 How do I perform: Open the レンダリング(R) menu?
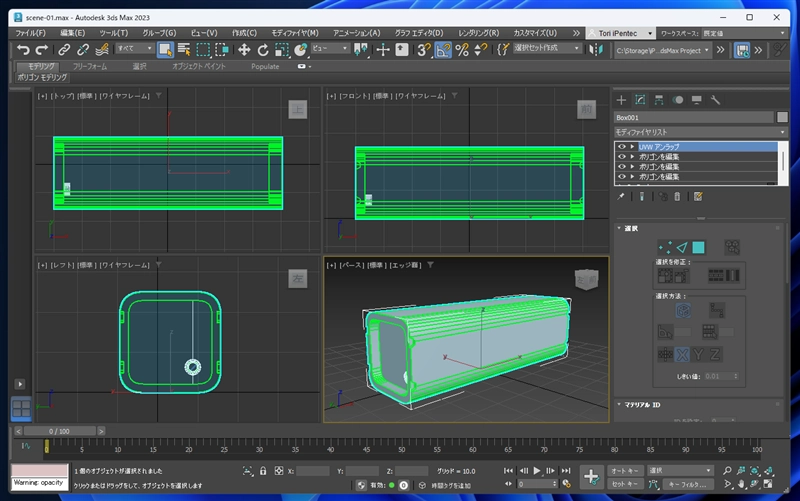[x=477, y=33]
